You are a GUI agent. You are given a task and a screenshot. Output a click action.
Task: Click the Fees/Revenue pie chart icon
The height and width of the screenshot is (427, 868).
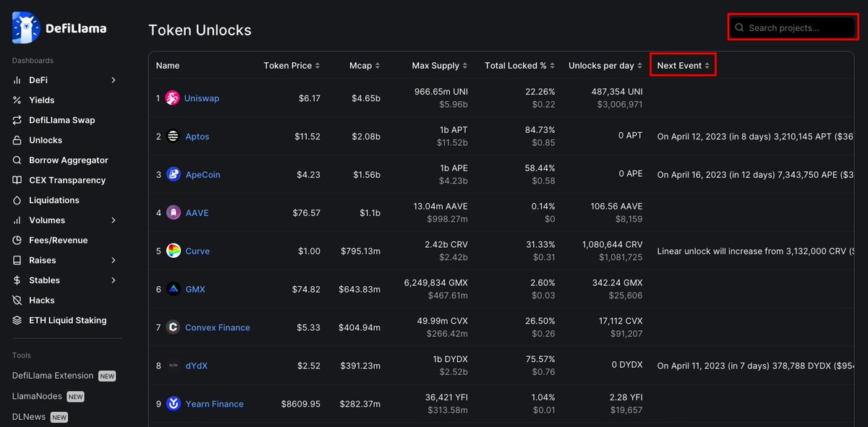click(x=17, y=240)
